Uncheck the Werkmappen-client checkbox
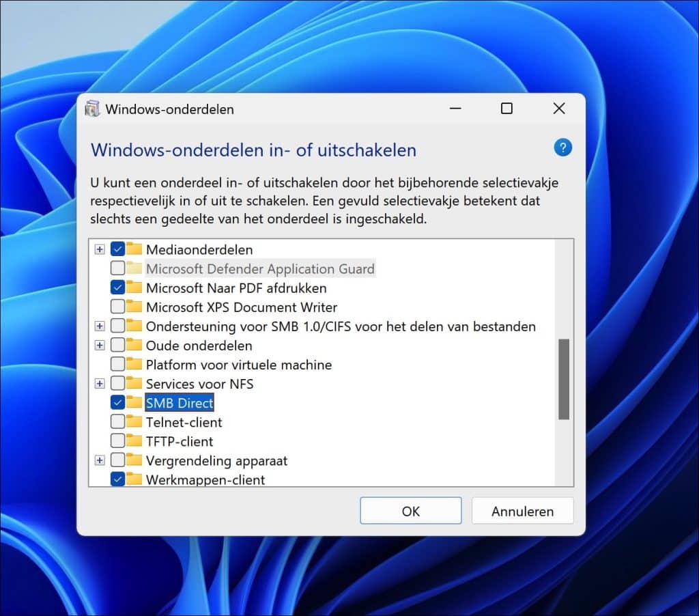Screen dimensions: 699x616 (117, 479)
